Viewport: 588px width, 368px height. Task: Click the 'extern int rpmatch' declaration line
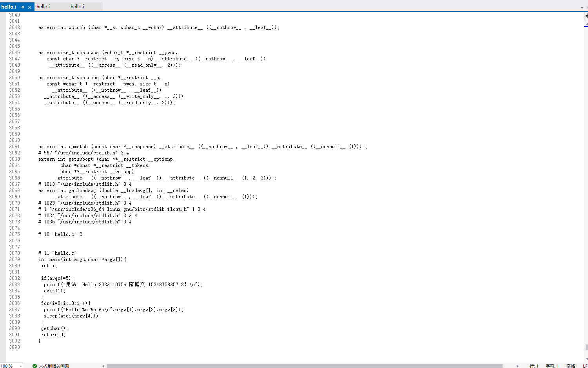point(203,147)
